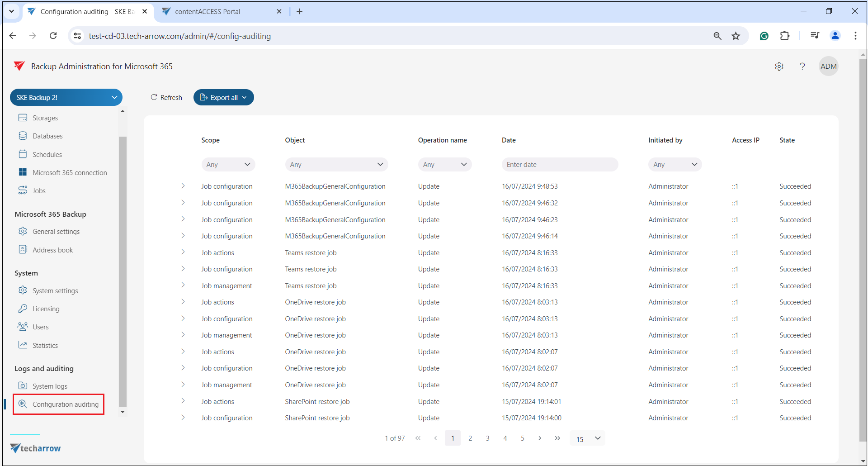Select System logs menu item
Image resolution: width=868 pixels, height=466 pixels.
[x=50, y=386]
